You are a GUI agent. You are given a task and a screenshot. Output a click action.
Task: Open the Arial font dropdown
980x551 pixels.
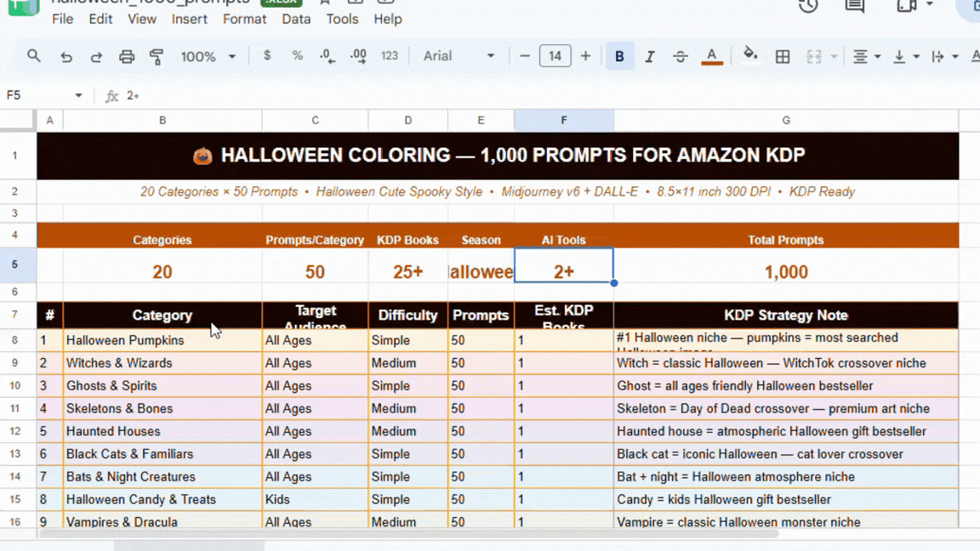click(459, 56)
